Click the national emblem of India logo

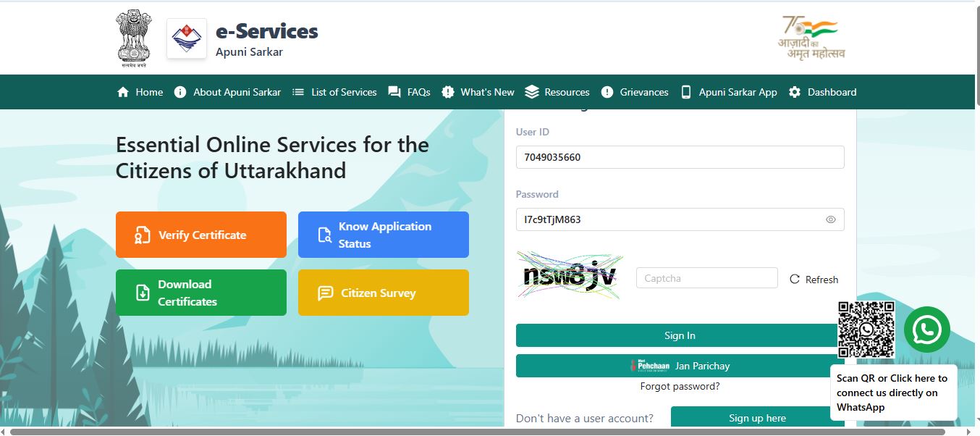133,39
